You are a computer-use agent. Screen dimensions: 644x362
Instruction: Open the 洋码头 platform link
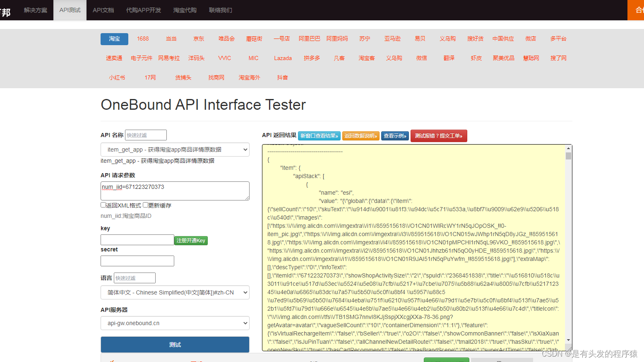(x=197, y=58)
